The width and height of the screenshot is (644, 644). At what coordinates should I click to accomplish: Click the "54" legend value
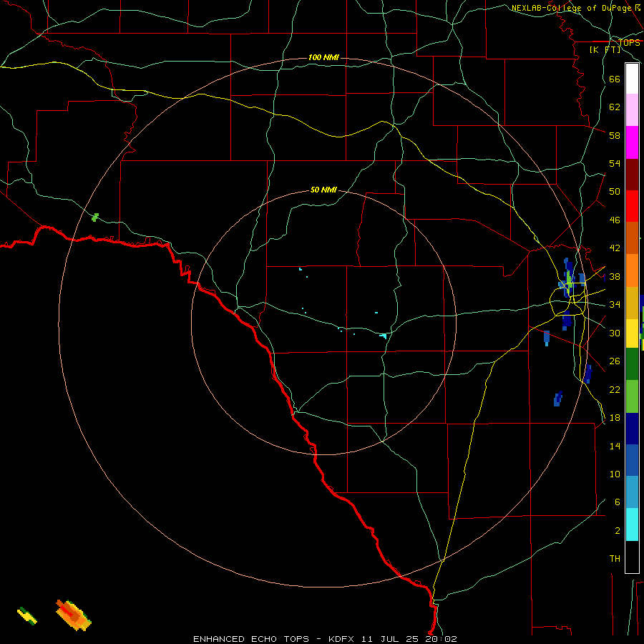(615, 163)
